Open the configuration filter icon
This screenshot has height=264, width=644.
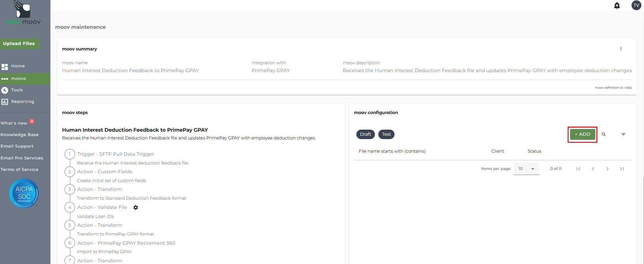[x=623, y=134]
